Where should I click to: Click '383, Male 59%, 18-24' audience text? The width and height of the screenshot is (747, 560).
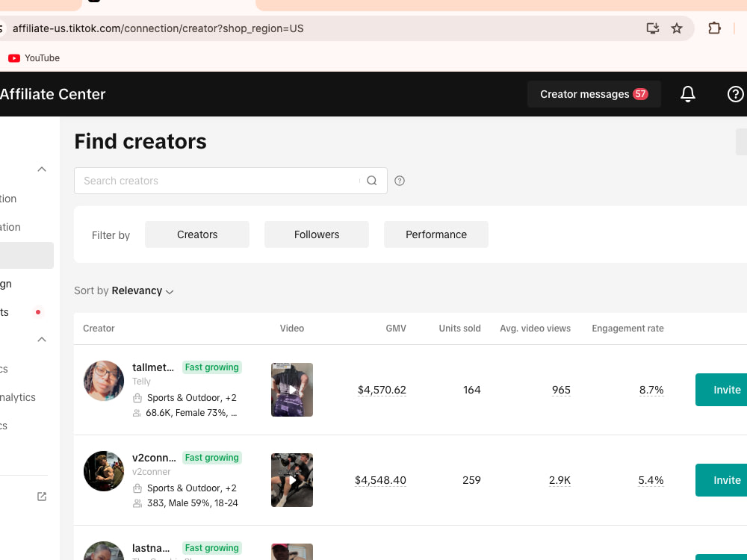point(193,503)
